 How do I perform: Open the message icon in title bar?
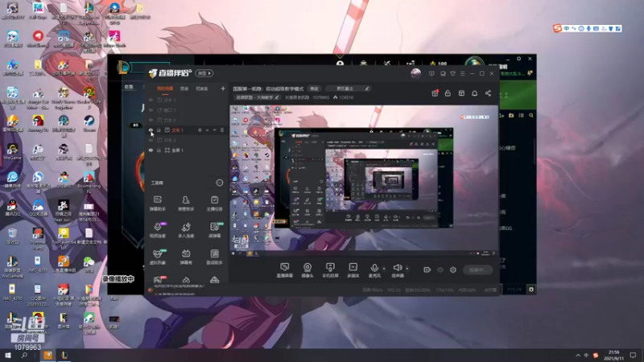[x=443, y=73]
